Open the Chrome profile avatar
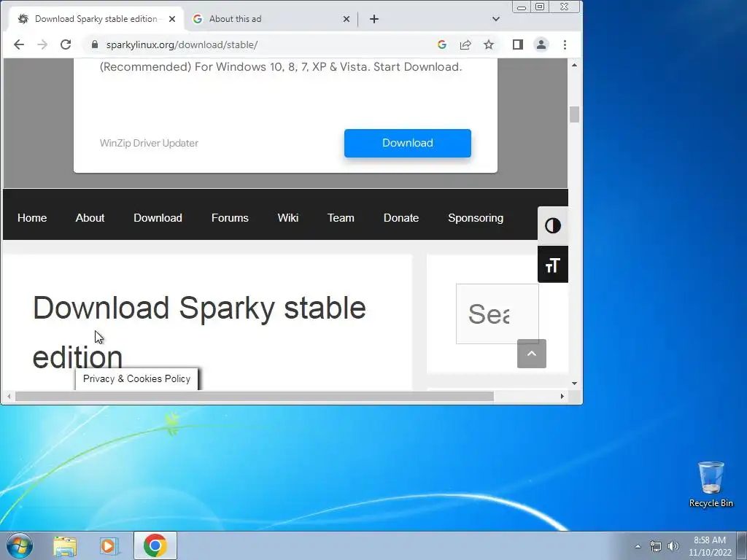Image resolution: width=747 pixels, height=560 pixels. click(x=541, y=44)
